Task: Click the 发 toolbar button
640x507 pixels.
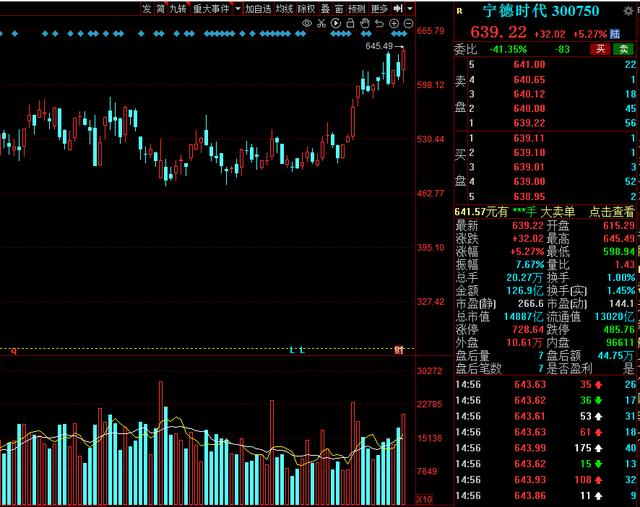Action: tap(147, 9)
